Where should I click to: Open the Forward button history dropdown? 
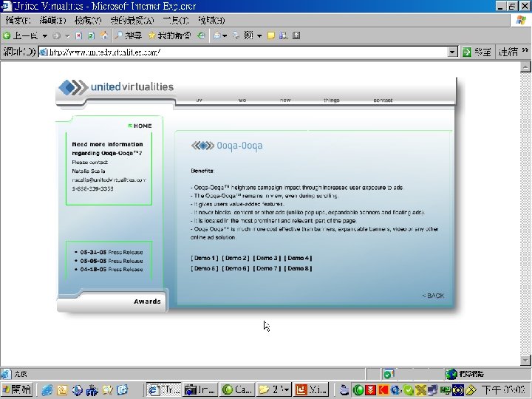pos(67,35)
